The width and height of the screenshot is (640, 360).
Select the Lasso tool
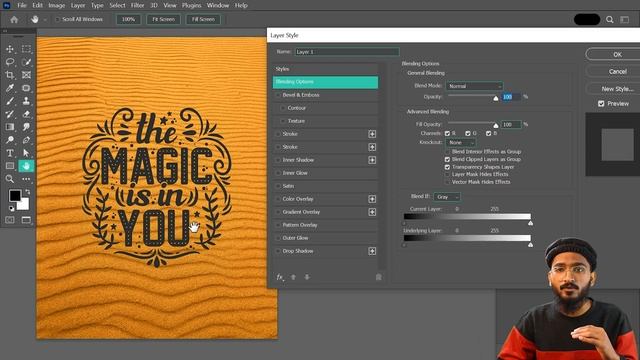coord(10,62)
